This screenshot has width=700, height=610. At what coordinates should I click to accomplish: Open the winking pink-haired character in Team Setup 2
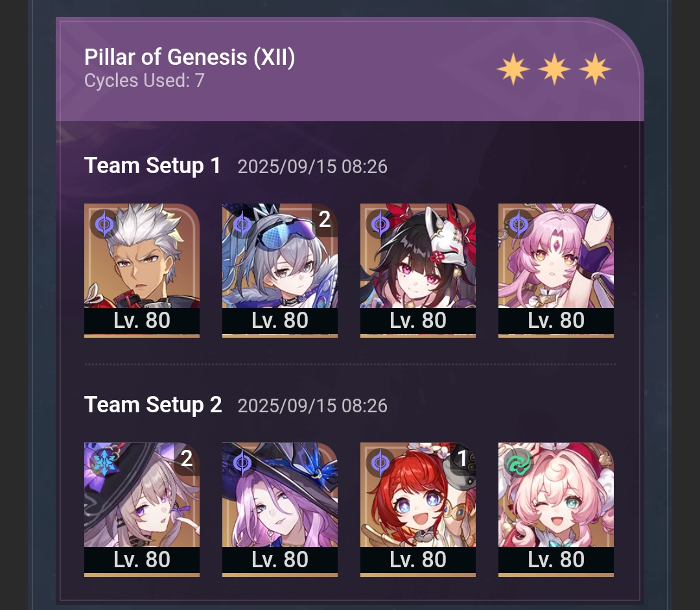point(556,510)
